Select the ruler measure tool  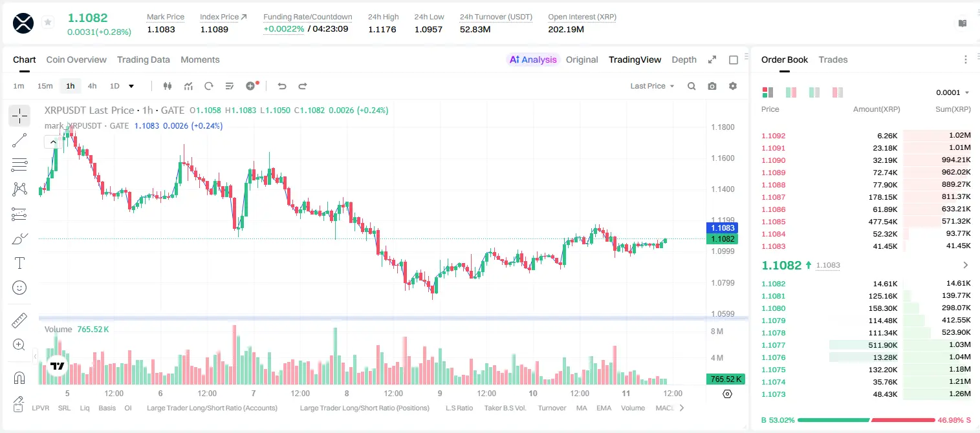point(19,321)
